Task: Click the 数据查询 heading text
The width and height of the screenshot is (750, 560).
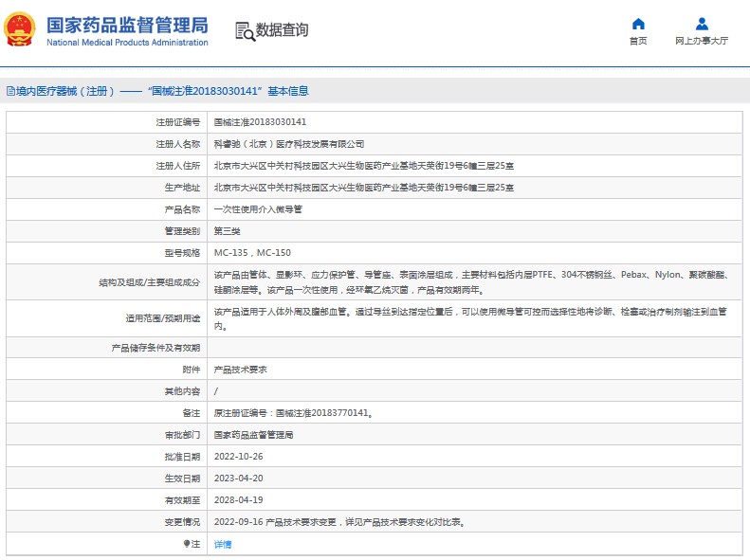Action: point(282,29)
